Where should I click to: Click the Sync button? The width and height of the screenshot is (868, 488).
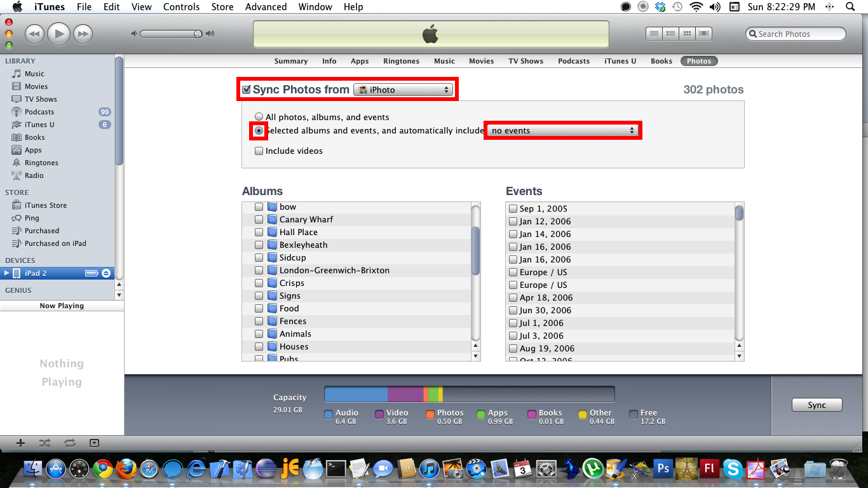(817, 405)
